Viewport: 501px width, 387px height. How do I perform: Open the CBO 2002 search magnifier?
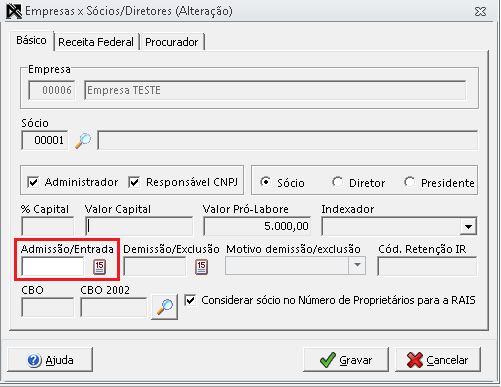click(x=164, y=307)
